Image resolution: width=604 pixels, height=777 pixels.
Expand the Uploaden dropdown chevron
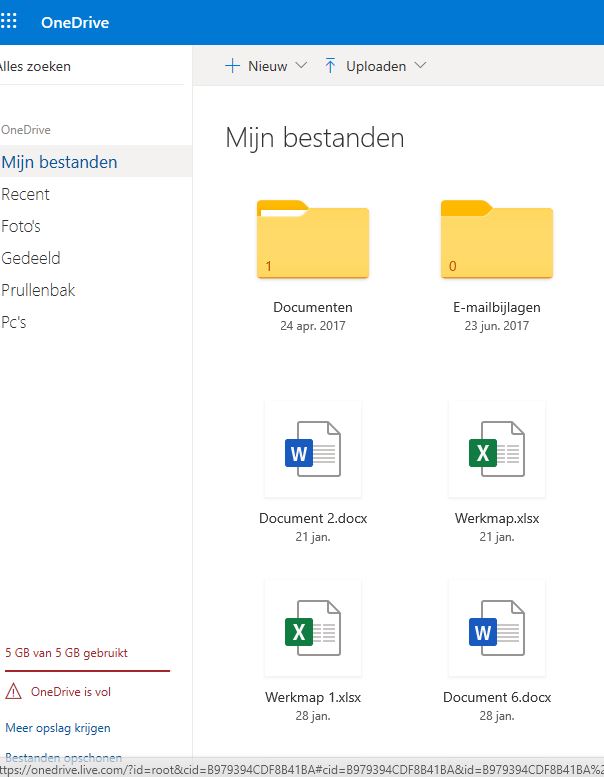tap(420, 65)
